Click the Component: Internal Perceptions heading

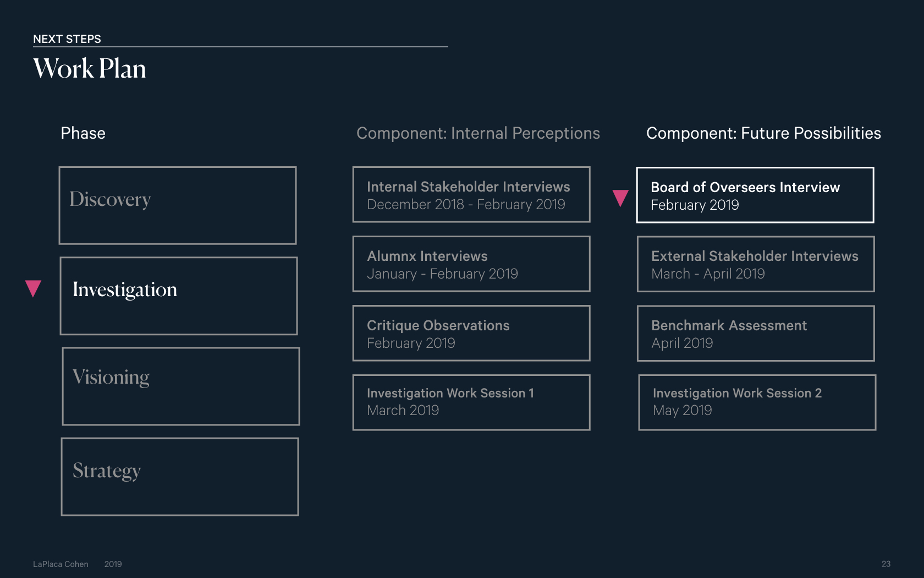[478, 133]
